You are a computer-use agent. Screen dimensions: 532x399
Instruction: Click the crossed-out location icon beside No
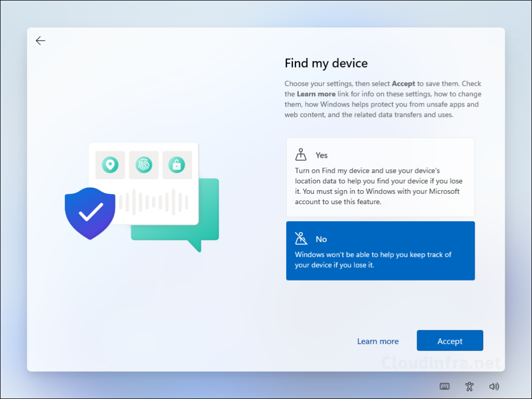tap(301, 239)
